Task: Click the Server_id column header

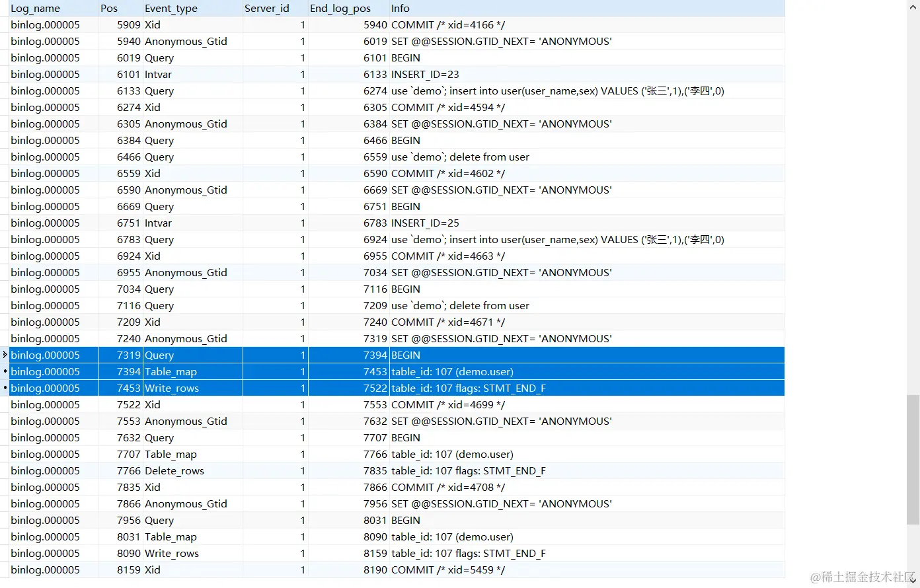Action: 275,9
